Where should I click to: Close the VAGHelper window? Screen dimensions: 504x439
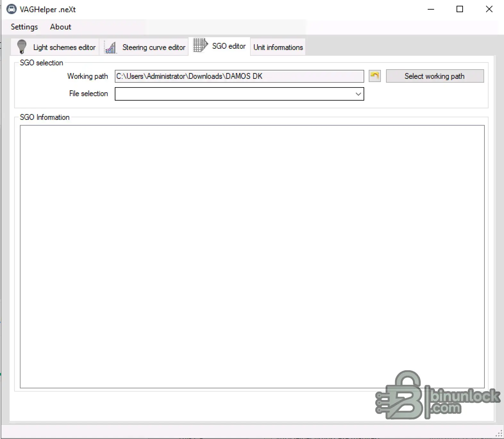pos(489,9)
